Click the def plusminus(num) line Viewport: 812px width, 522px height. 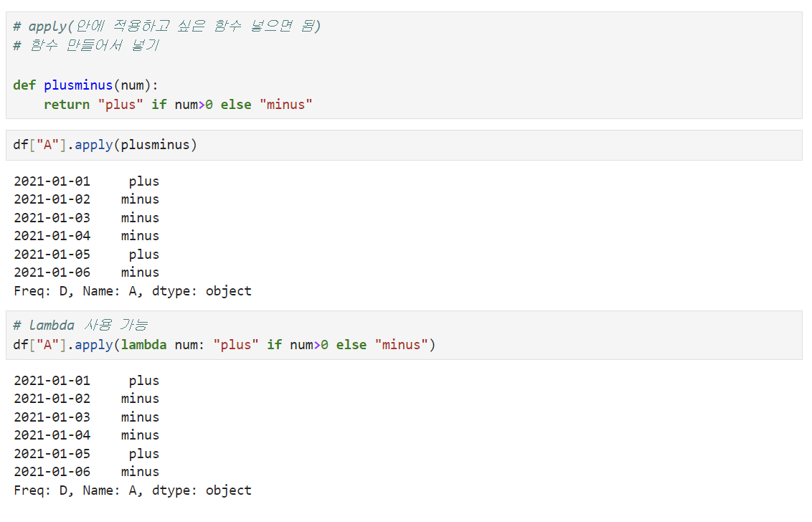click(x=85, y=85)
